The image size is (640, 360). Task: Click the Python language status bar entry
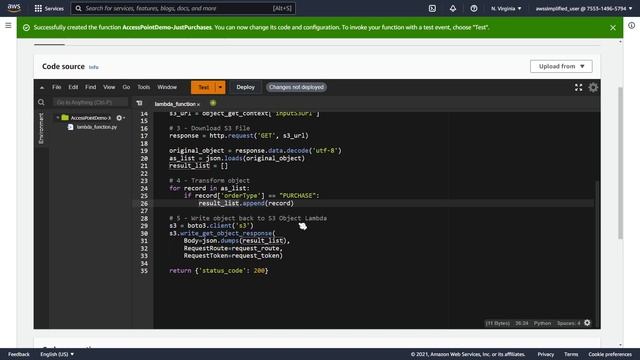coord(542,323)
